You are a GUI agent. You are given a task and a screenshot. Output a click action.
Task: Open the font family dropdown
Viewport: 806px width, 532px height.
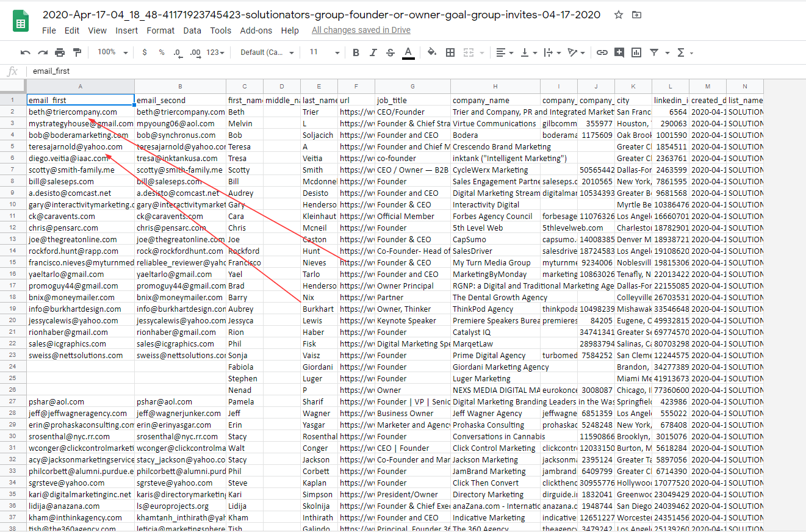coord(267,52)
